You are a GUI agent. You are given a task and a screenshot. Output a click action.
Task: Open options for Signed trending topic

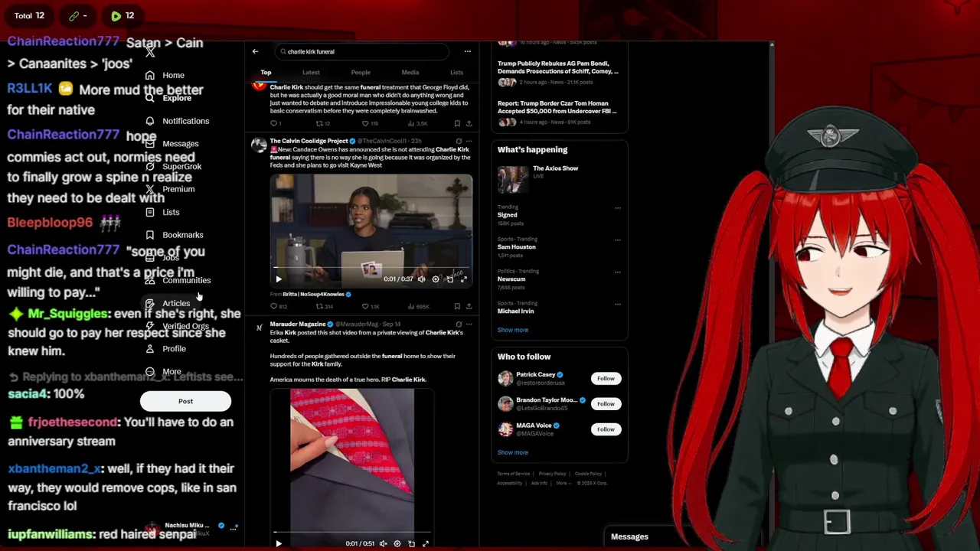(618, 207)
